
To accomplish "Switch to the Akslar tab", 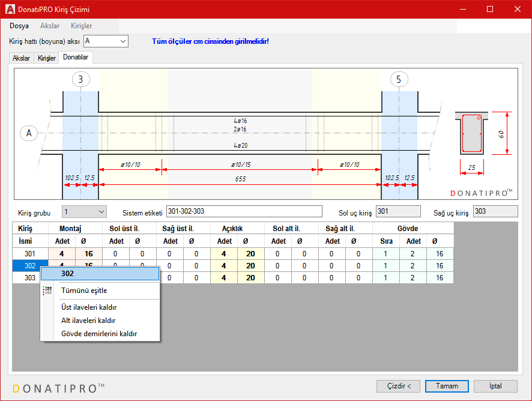I will (x=21, y=58).
